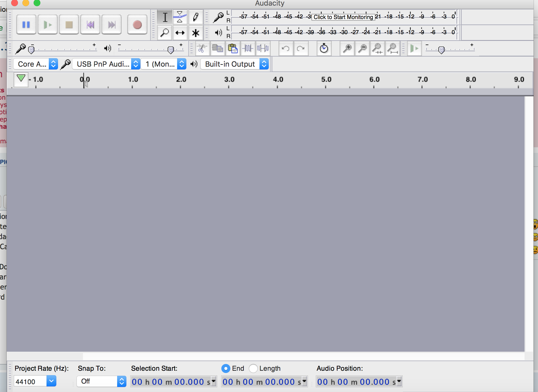The image size is (538, 392).
Task: Select the Time Shift tool
Action: tap(180, 33)
